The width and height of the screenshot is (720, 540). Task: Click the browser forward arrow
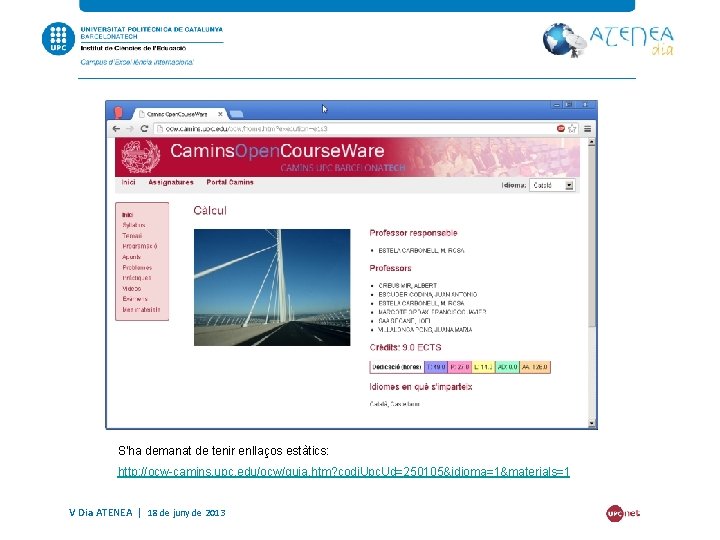(x=130, y=129)
